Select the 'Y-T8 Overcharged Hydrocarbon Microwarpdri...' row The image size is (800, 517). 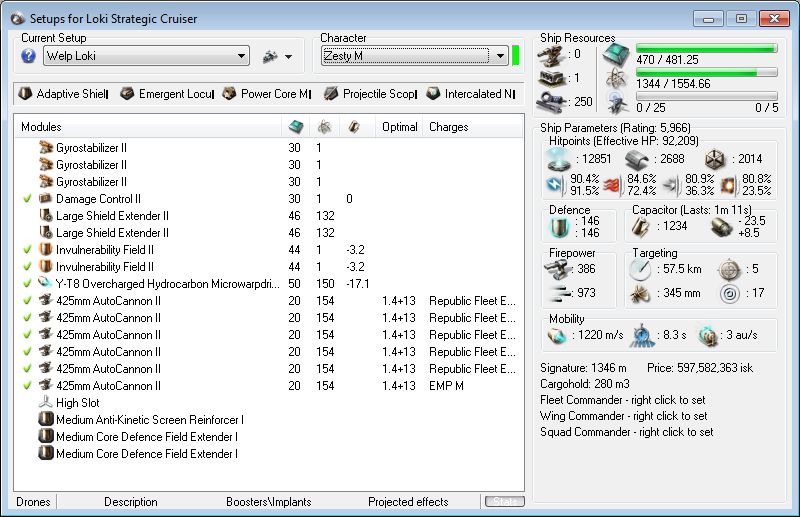coord(268,283)
